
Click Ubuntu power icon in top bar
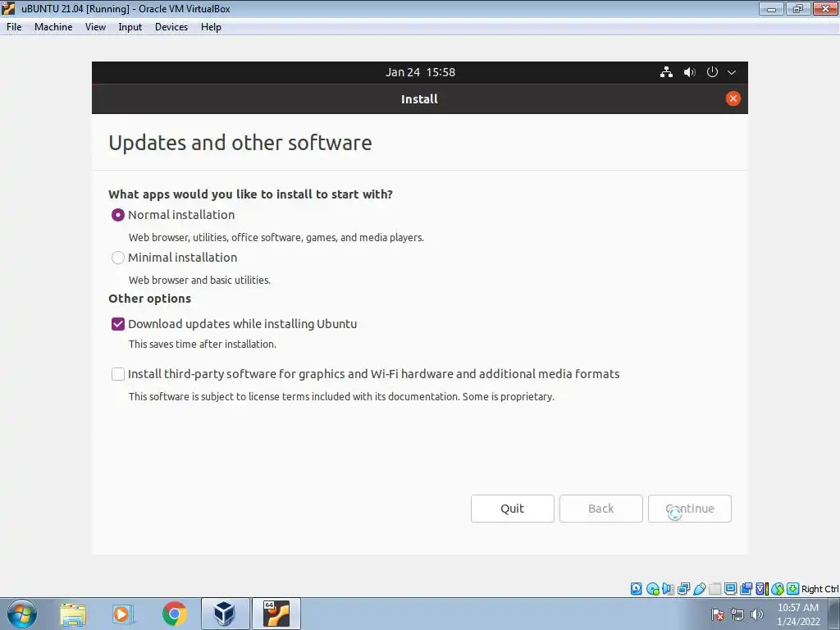(712, 72)
